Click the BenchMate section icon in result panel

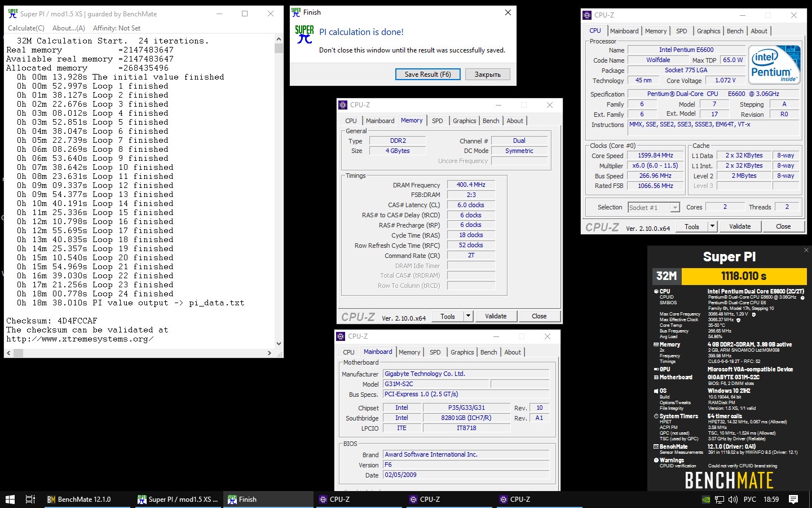click(x=656, y=446)
